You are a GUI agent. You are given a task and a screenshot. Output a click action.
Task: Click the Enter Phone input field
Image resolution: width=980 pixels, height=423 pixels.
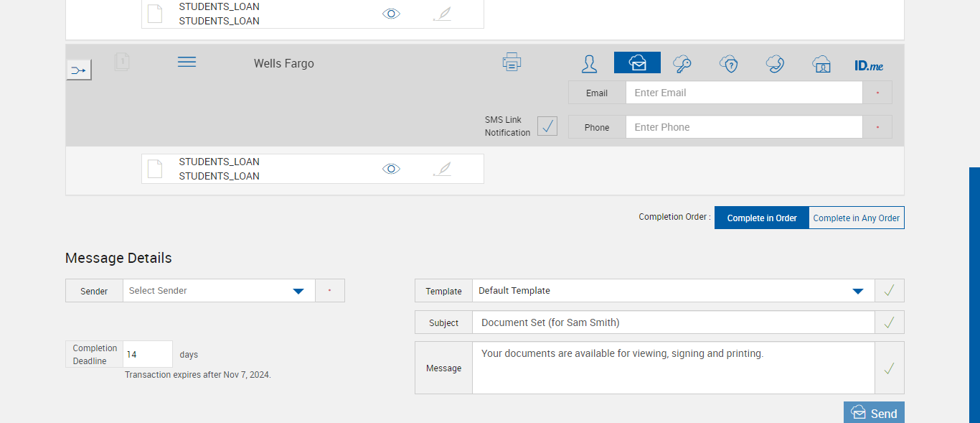pyautogui.click(x=743, y=127)
